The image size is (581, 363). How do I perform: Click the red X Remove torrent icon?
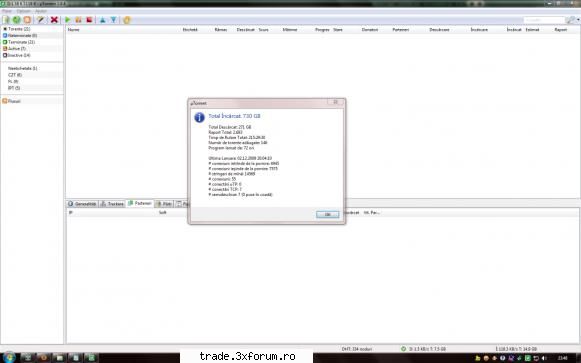click(x=54, y=20)
